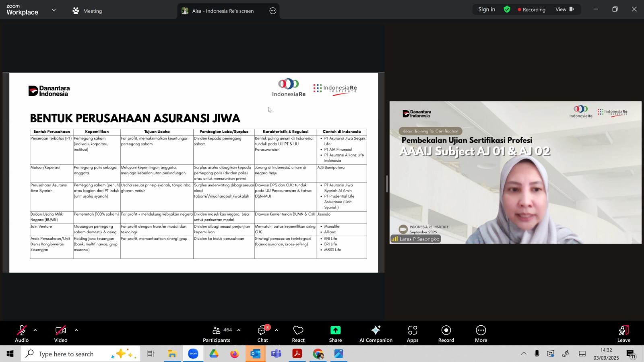The image size is (644, 362).
Task: Open the More options menu
Action: [x=481, y=333]
